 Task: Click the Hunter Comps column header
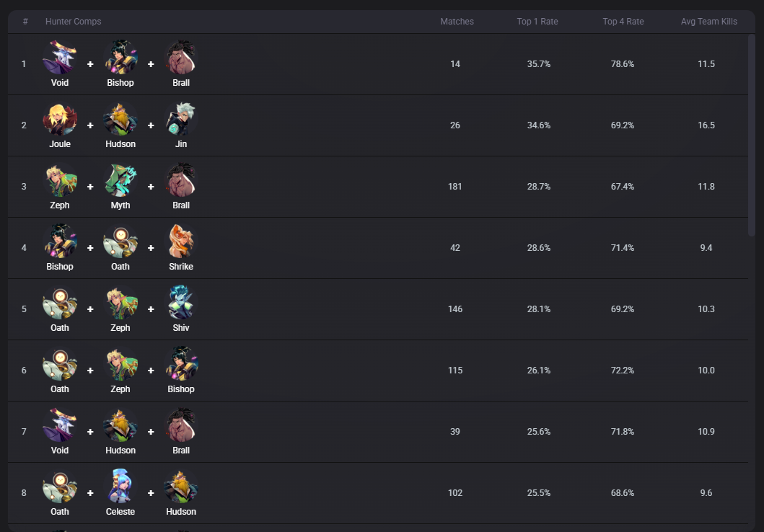click(x=73, y=22)
